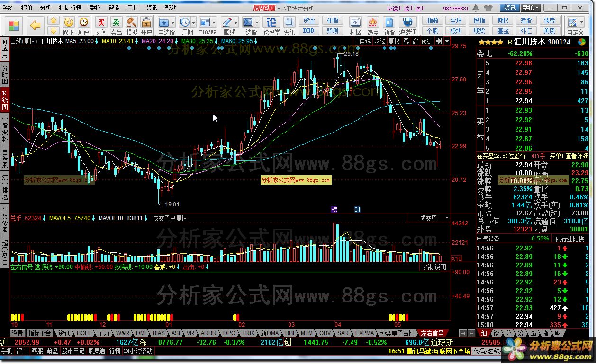Switch to the BOLL indicator tab
The height and width of the screenshot is (364, 597).
coord(83,333)
